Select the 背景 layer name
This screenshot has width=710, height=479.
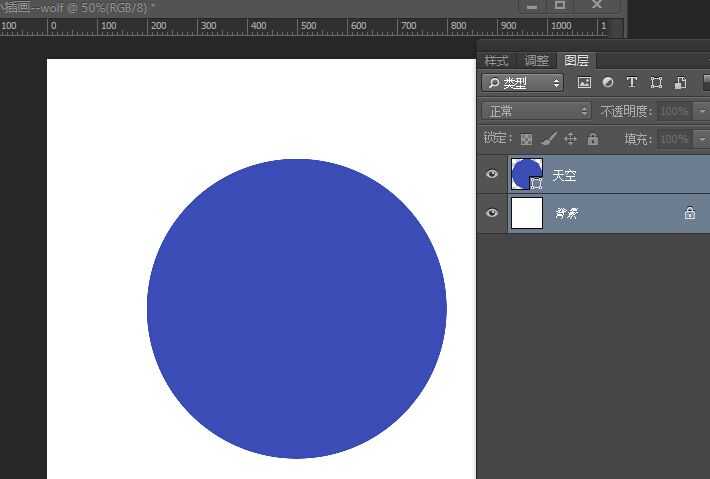coord(567,213)
